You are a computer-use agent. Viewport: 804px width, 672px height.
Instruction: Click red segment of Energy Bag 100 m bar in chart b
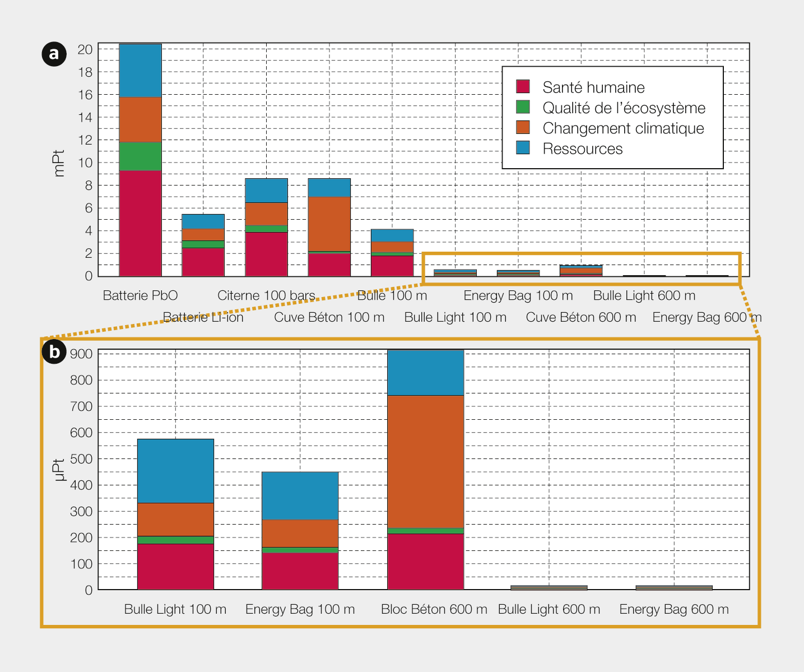click(300, 571)
